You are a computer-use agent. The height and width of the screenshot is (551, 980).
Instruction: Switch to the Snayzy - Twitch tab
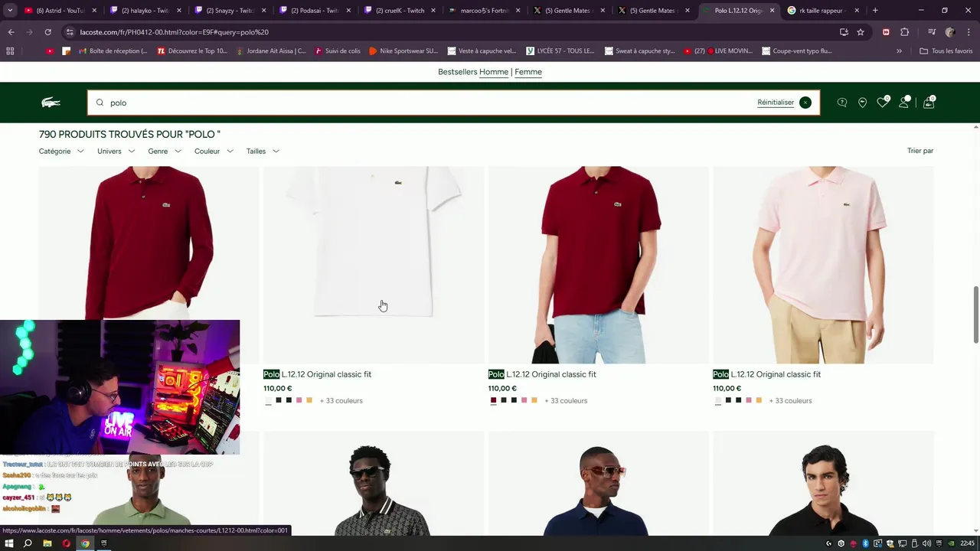tap(230, 11)
